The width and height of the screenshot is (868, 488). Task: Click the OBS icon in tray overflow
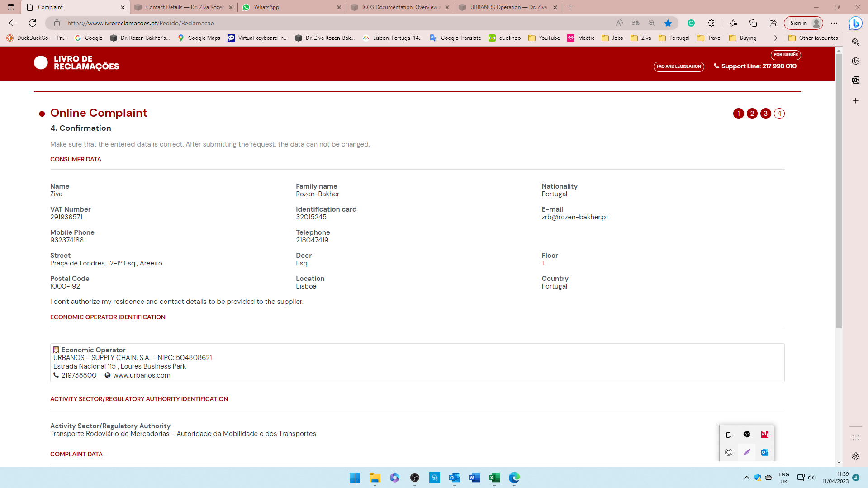pos(747,434)
